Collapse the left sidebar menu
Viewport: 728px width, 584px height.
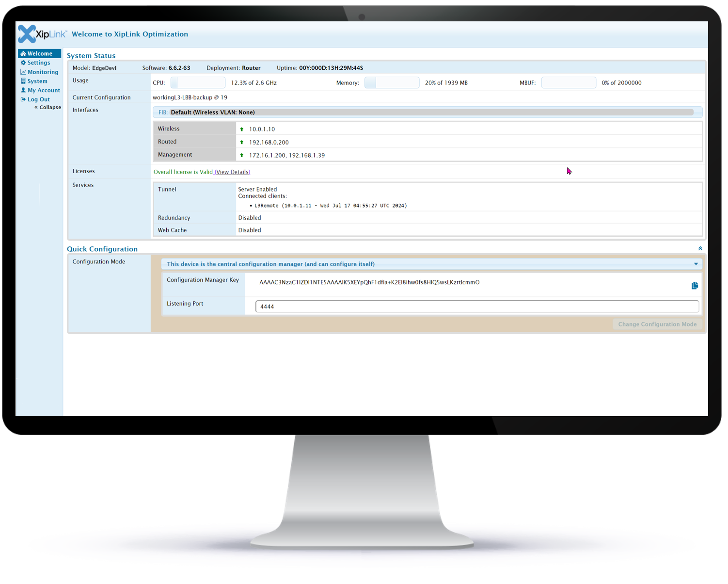tap(48, 108)
